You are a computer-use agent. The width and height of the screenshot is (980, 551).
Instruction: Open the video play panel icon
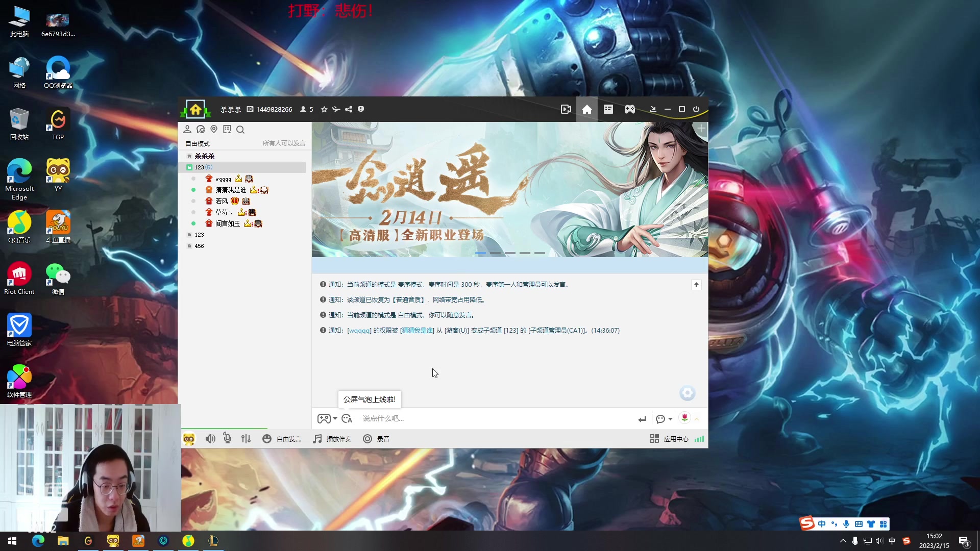pos(566,109)
